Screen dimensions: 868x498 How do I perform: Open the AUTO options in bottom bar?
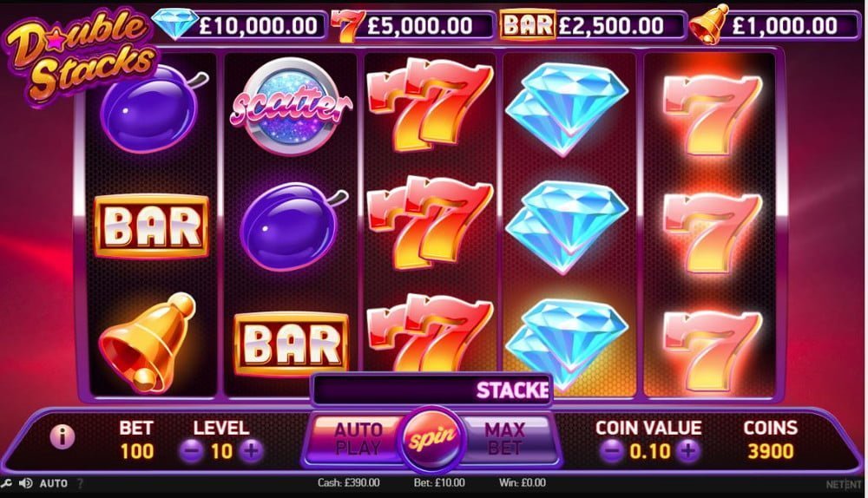[x=53, y=483]
